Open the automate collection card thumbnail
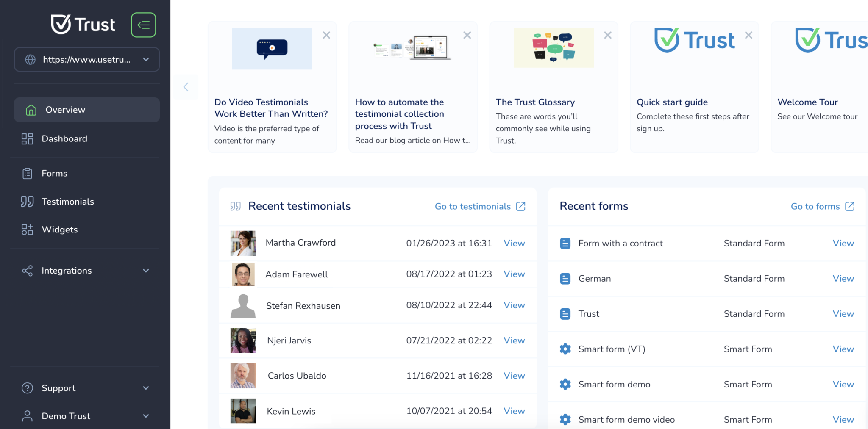Viewport: 868px width, 429px height. tap(412, 47)
